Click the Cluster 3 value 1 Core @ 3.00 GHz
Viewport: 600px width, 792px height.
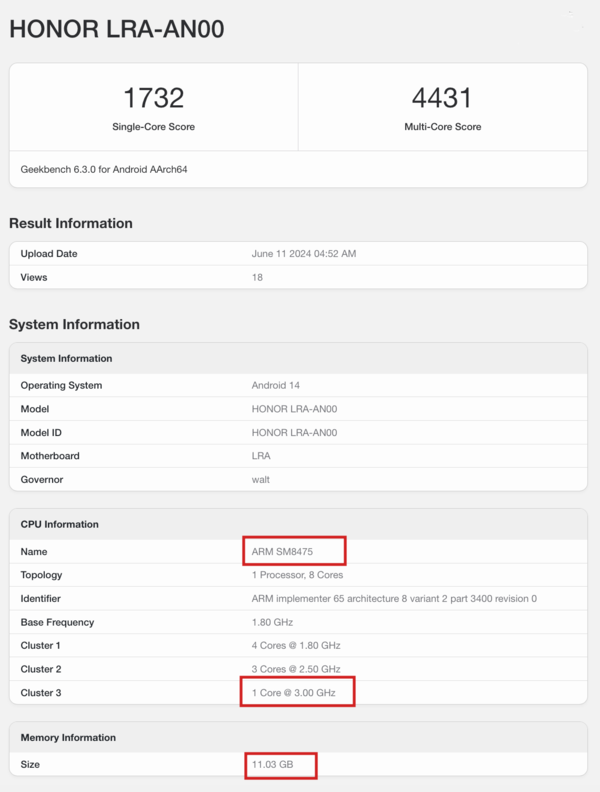296,692
